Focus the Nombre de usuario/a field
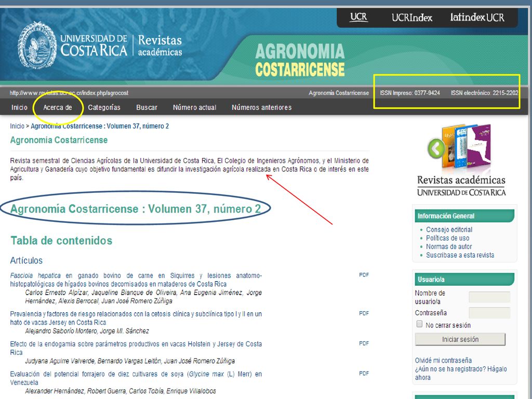The image size is (532, 399). click(x=489, y=297)
